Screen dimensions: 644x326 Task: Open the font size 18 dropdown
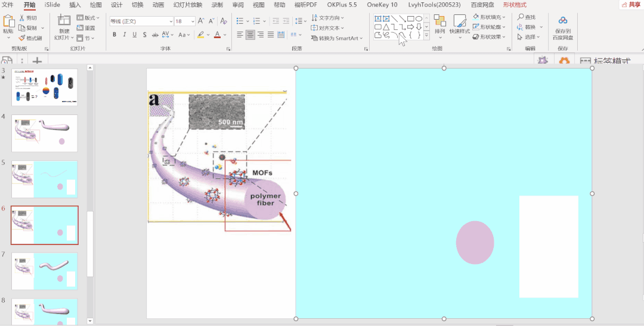click(192, 21)
